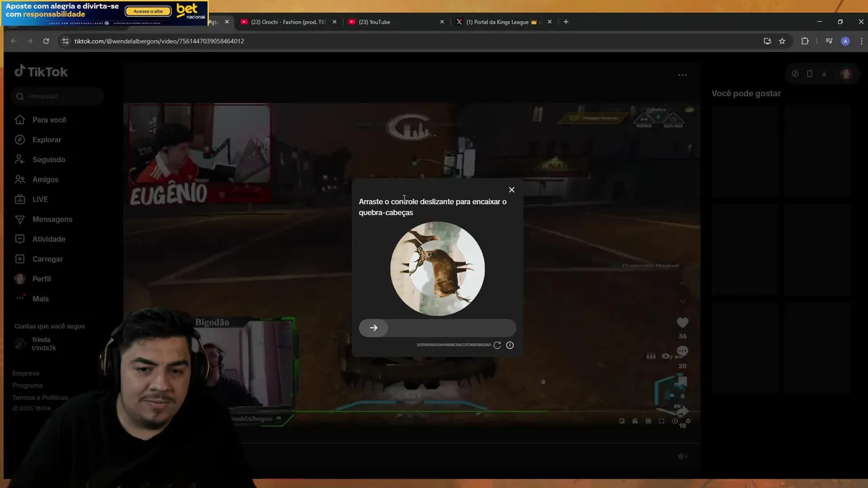Image resolution: width=868 pixels, height=488 pixels.
Task: Expand Mais options in the sidebar
Action: (32, 299)
